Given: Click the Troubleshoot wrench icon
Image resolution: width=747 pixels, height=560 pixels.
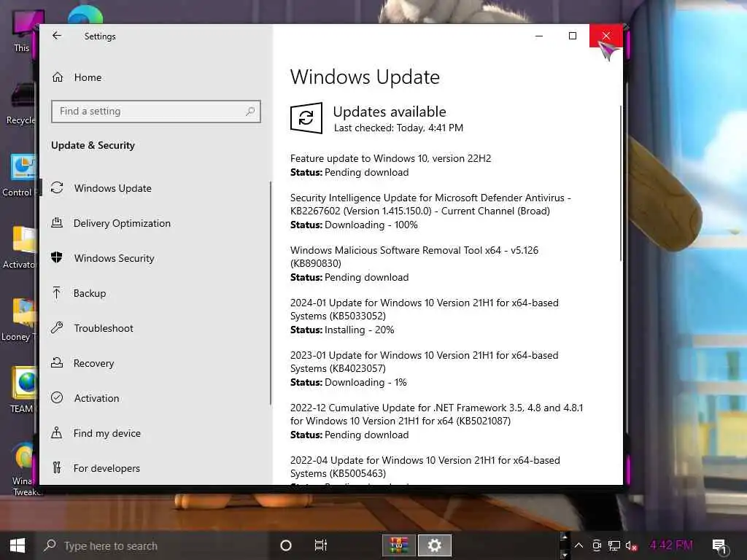Looking at the screenshot, I should click(57, 327).
